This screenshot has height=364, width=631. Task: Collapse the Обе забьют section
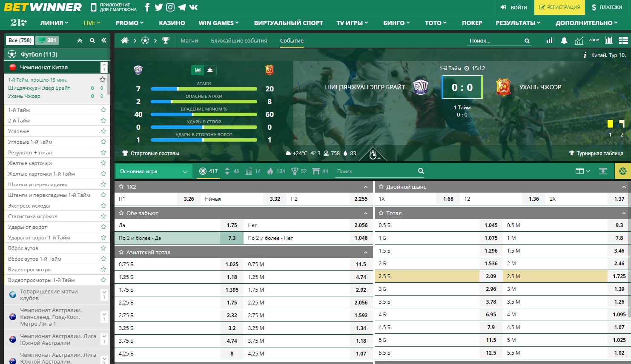[365, 213]
